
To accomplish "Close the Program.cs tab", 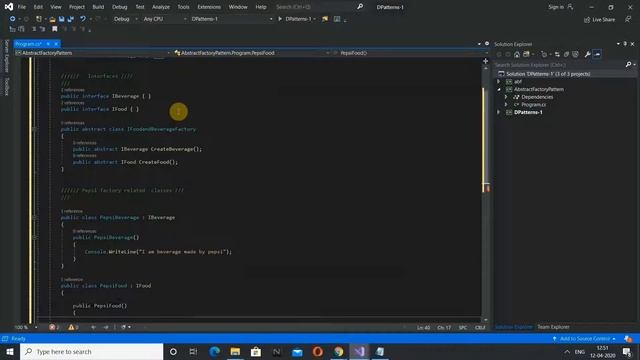I will (x=56, y=44).
